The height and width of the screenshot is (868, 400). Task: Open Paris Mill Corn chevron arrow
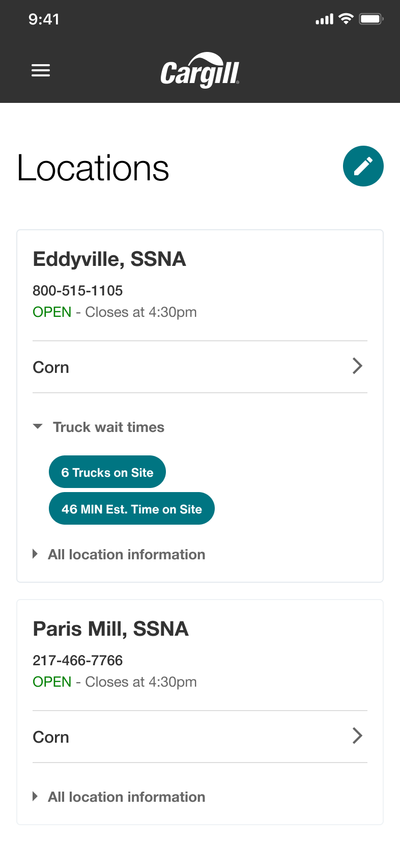pyautogui.click(x=357, y=736)
